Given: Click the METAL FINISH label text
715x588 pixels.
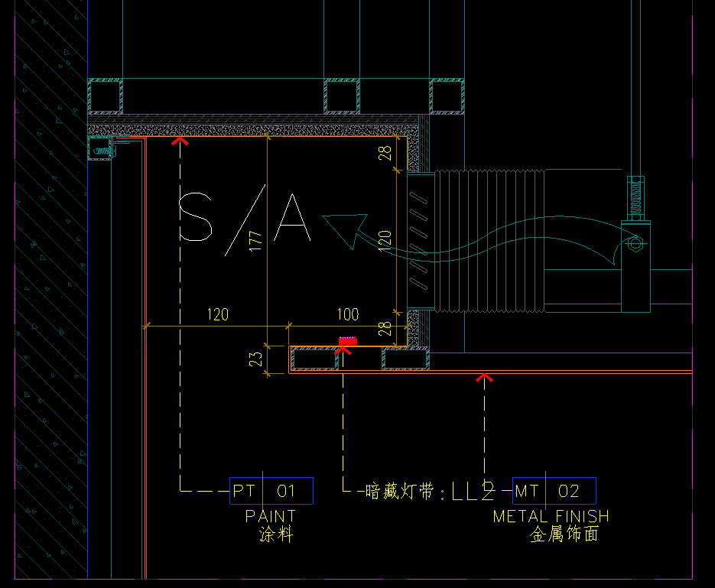Looking at the screenshot, I should click(551, 517).
